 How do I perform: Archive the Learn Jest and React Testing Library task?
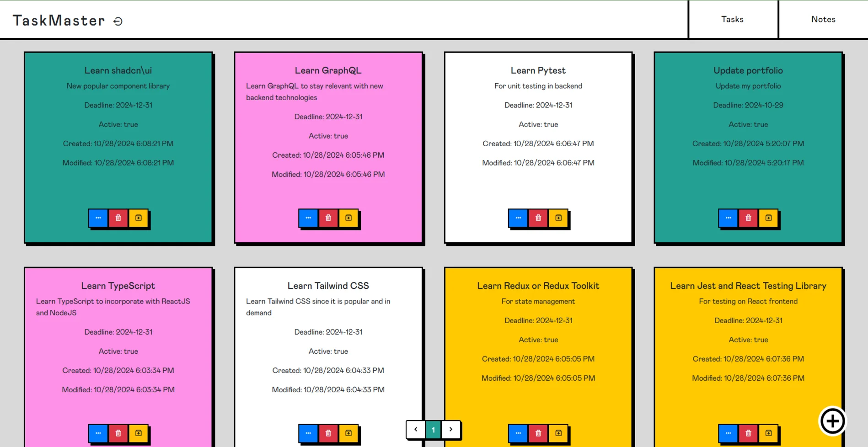[x=768, y=433]
